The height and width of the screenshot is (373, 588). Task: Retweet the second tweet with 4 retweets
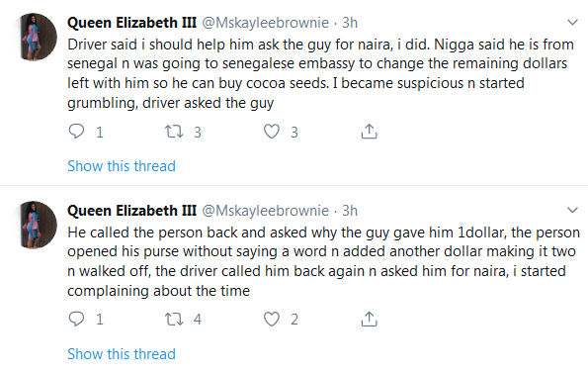(174, 319)
